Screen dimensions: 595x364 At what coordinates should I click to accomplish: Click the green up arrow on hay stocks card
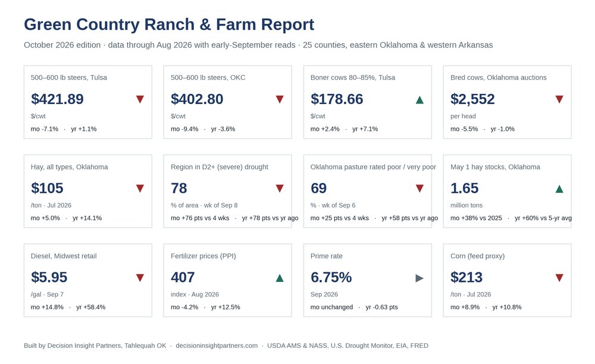(559, 189)
